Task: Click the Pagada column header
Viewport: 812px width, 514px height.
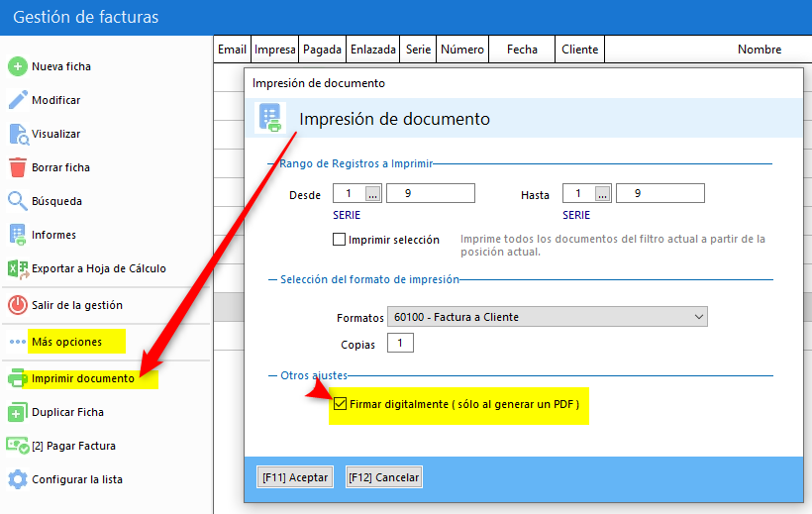Action: pyautogui.click(x=322, y=50)
